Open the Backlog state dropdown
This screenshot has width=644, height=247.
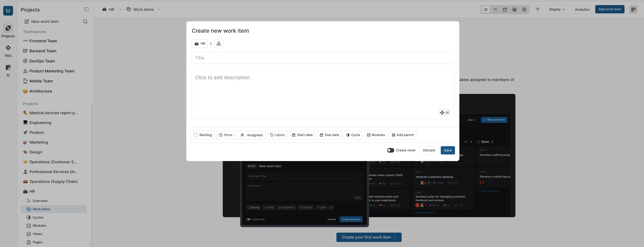(202, 135)
